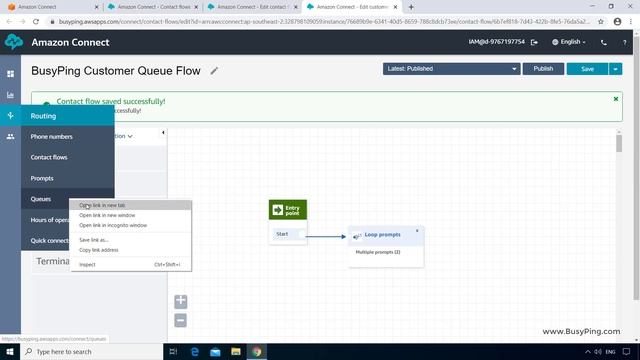
Task: Launch Edge from the taskbar
Action: (194, 351)
